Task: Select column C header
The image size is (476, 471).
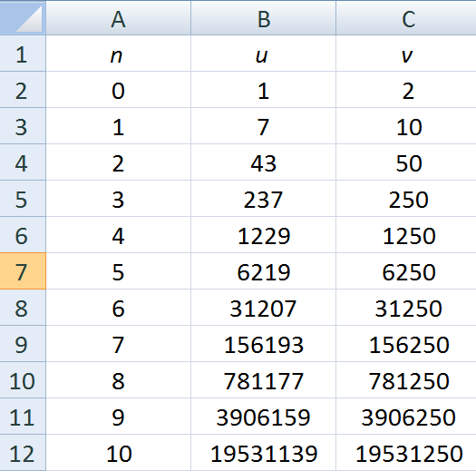Action: (x=406, y=17)
